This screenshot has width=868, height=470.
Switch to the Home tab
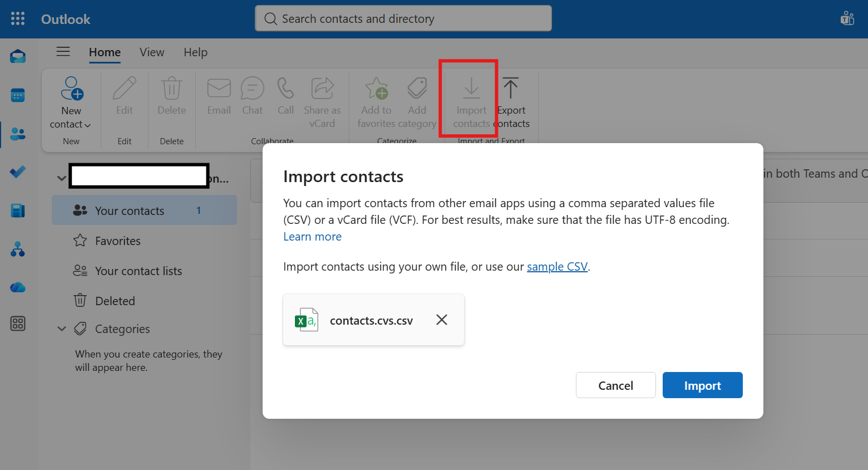pyautogui.click(x=105, y=52)
